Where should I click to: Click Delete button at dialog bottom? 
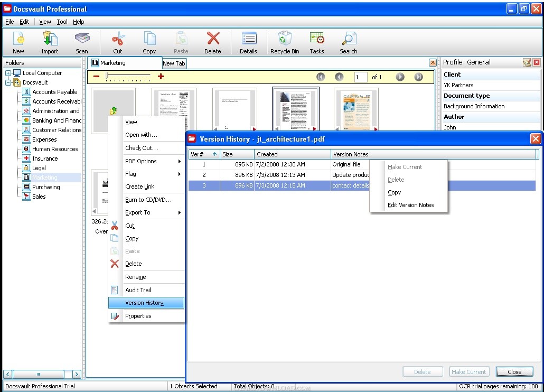pos(422,372)
